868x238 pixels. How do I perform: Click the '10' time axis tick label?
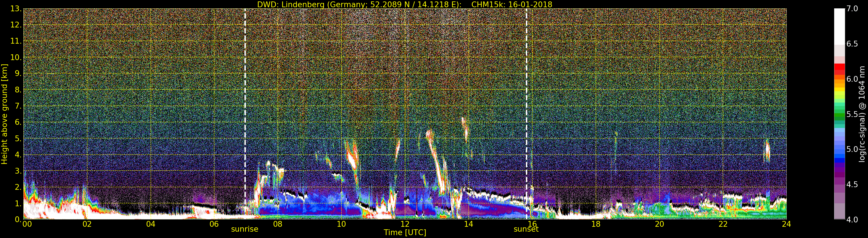click(x=341, y=224)
